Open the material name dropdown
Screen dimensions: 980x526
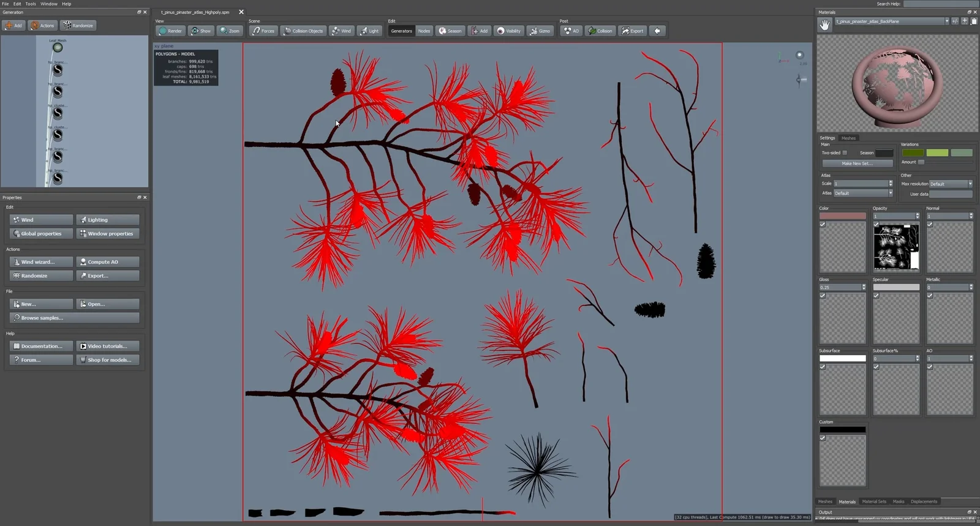pyautogui.click(x=946, y=21)
